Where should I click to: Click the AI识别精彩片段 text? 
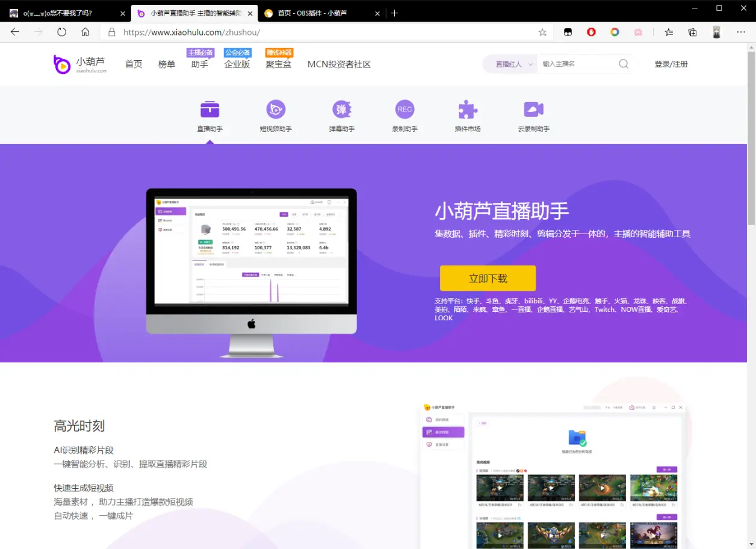pyautogui.click(x=84, y=450)
